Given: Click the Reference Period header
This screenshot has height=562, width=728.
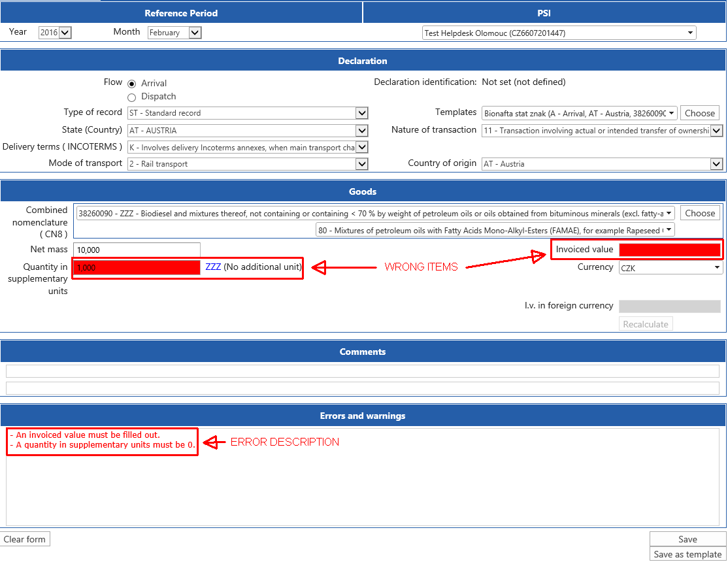Looking at the screenshot, I should coord(181,13).
